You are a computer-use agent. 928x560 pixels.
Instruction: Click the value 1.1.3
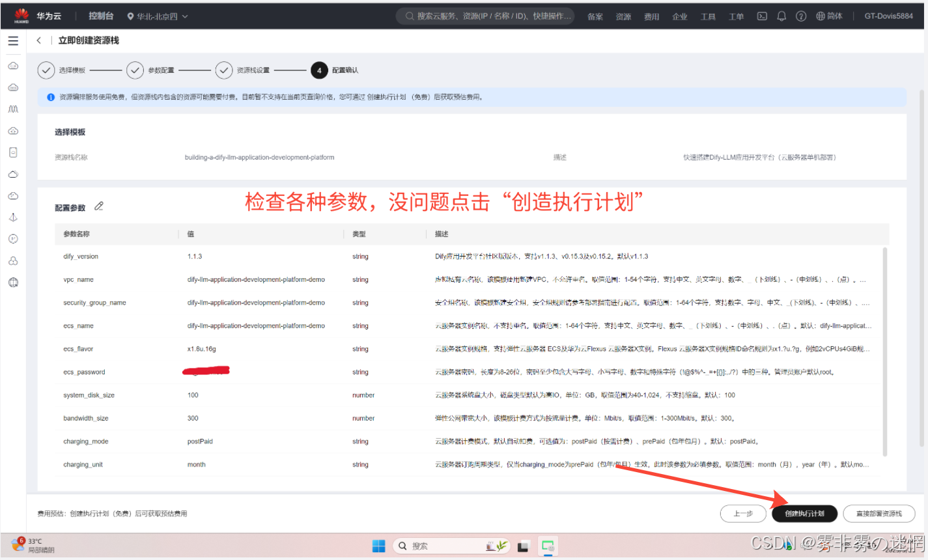(x=195, y=257)
